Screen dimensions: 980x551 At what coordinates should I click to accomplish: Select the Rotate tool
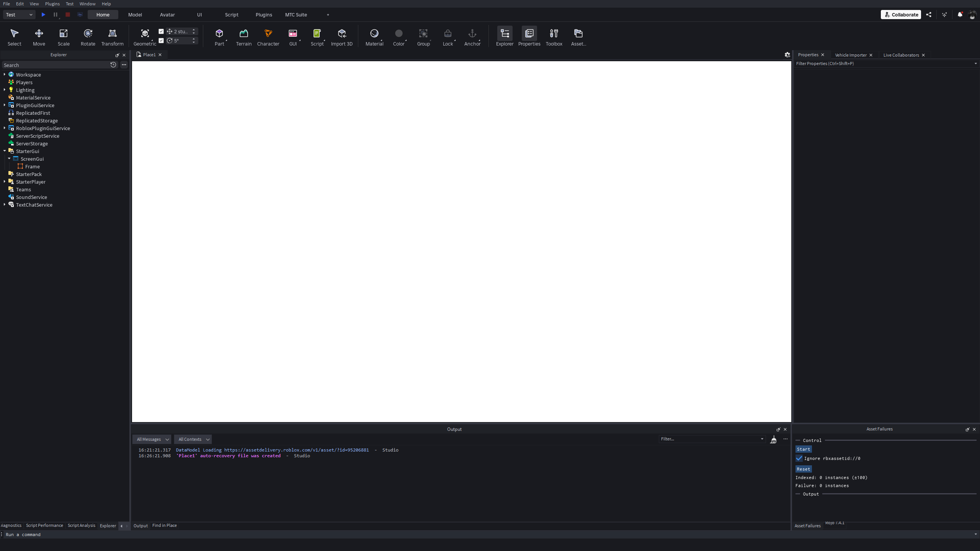pyautogui.click(x=88, y=36)
